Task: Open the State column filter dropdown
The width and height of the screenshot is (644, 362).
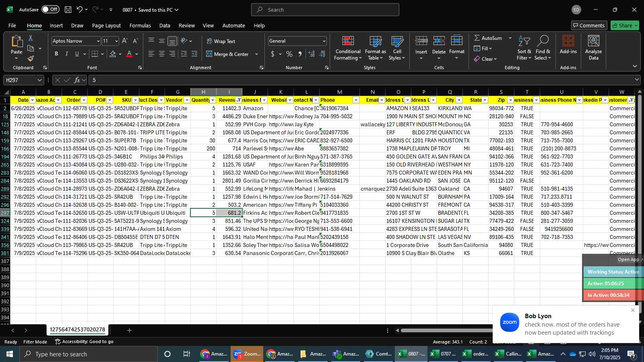Action: [485, 100]
